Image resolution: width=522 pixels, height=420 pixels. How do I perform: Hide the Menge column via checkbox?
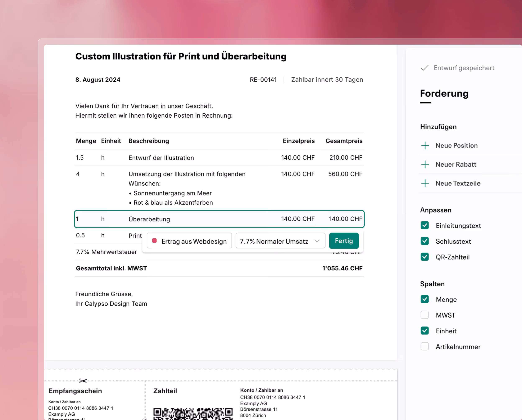point(425,299)
